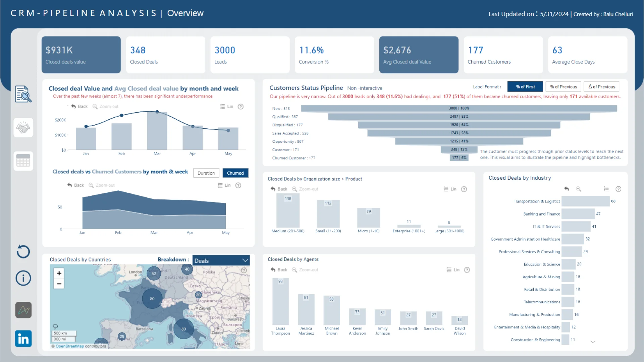This screenshot has width=644, height=362.
Task: Open help icon in Organization size chart
Action: coord(464,189)
